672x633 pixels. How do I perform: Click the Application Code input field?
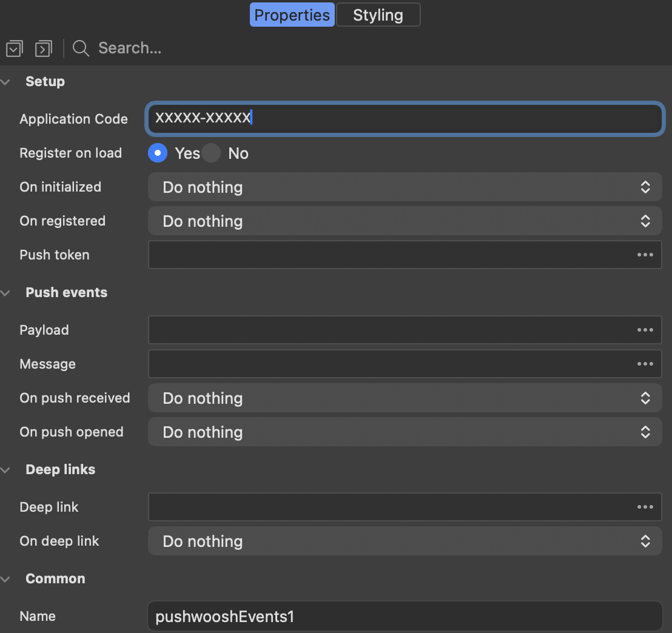[x=405, y=119]
